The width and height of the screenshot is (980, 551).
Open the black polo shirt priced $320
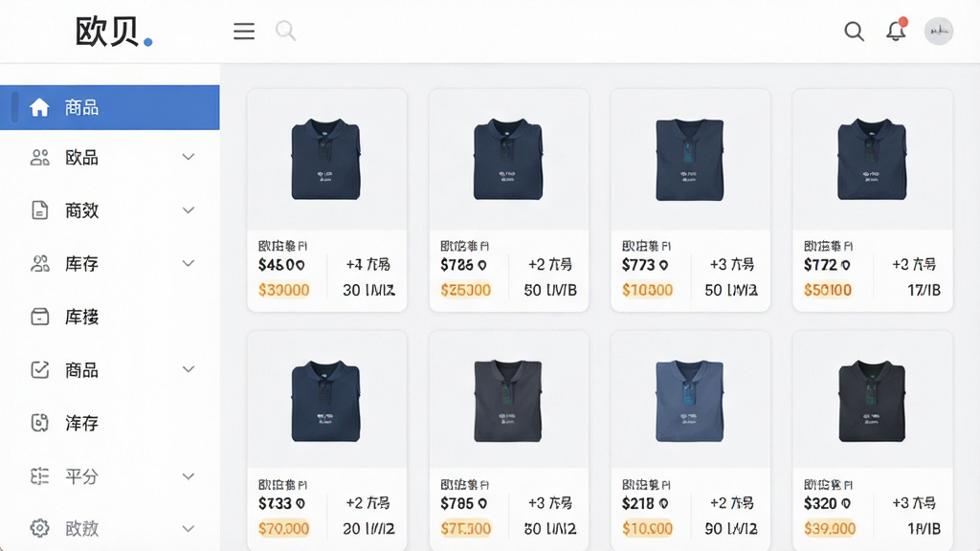pyautogui.click(x=871, y=401)
